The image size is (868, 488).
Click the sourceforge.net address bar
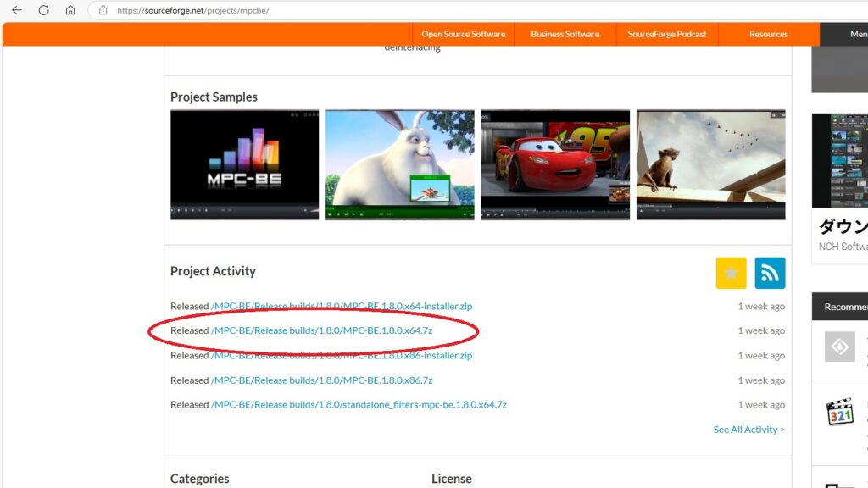[x=476, y=10]
